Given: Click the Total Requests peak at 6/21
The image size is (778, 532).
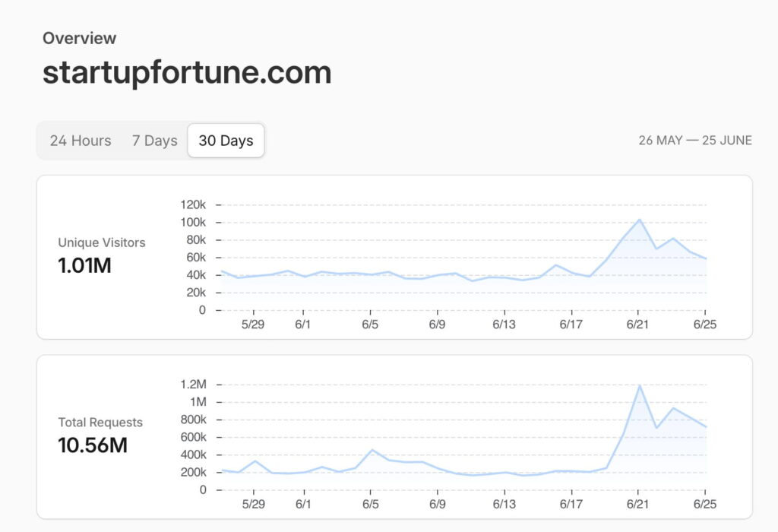Looking at the screenshot, I should 639,385.
